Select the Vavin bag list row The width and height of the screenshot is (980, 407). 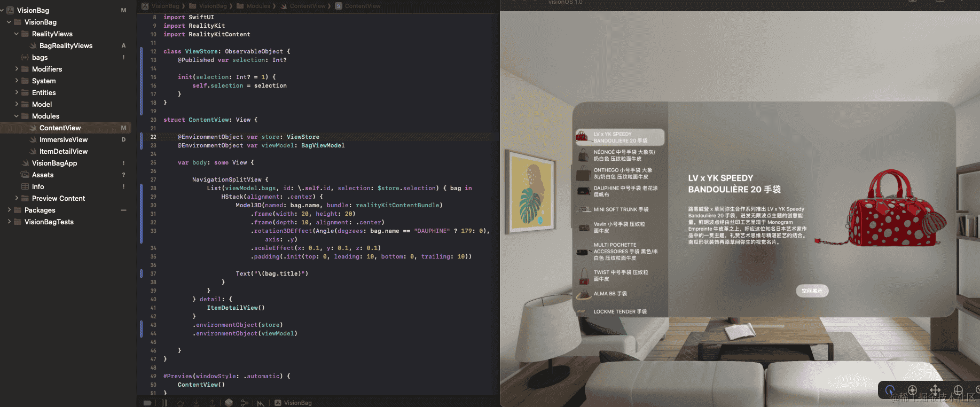point(620,228)
